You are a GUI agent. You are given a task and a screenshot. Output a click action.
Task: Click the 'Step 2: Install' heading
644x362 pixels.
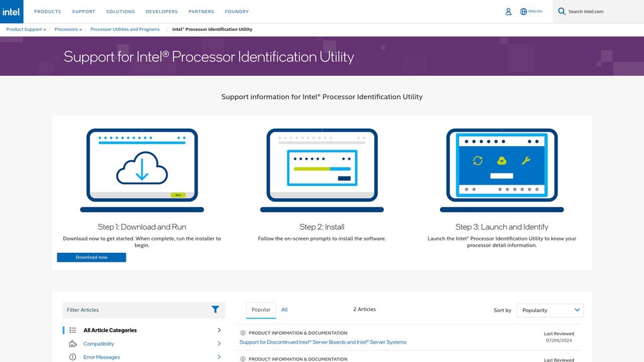click(x=321, y=226)
